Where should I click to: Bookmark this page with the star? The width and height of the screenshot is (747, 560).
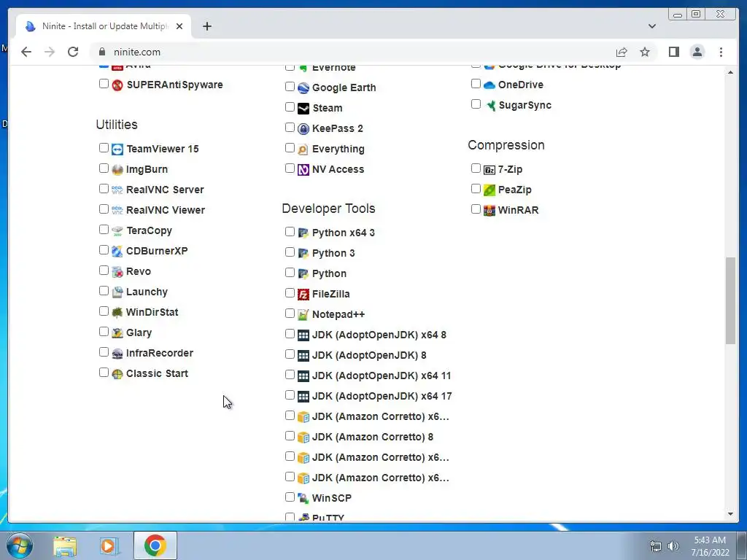pyautogui.click(x=645, y=52)
